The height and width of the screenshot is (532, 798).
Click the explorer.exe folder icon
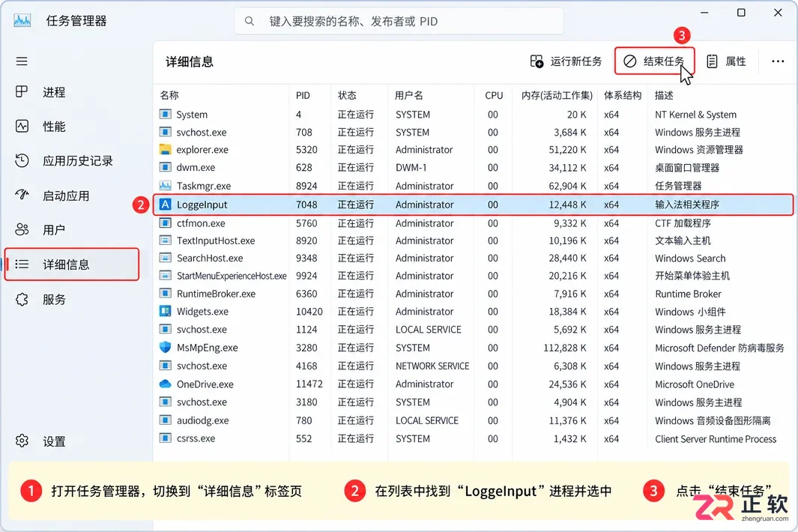[165, 149]
